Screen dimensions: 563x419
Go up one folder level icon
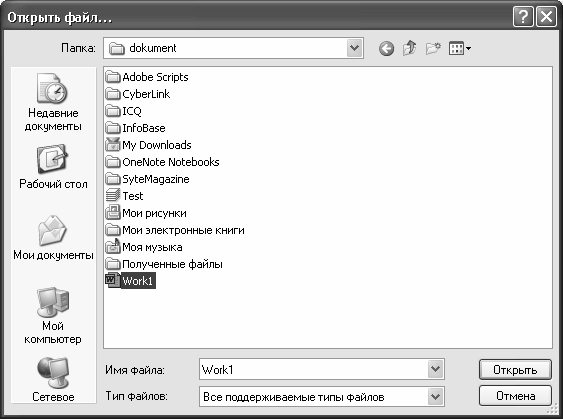pos(410,48)
